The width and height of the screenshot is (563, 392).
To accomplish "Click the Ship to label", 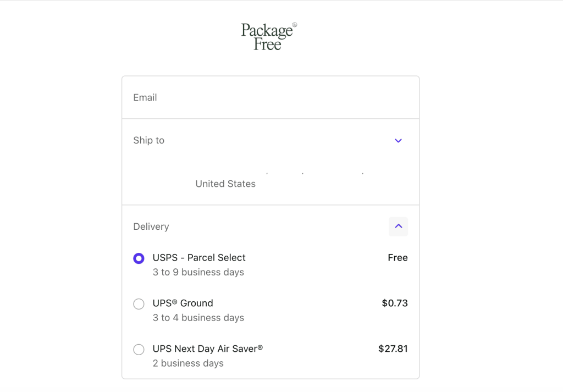I will pos(148,141).
